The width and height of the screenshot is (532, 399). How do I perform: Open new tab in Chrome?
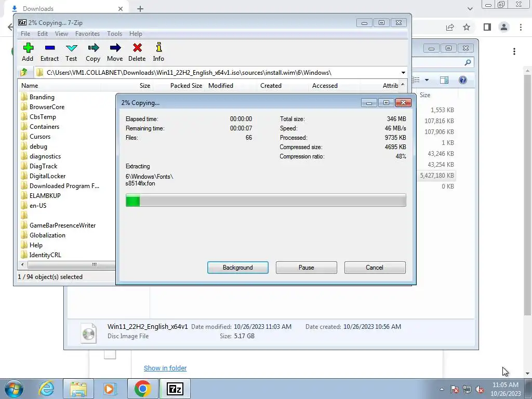coord(140,9)
